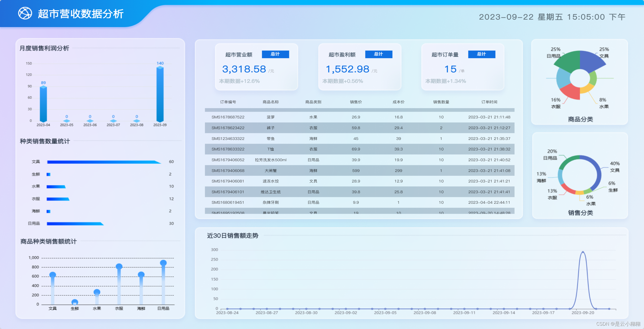Image resolution: width=644 pixels, height=329 pixels.
Task: Click the 成本价 column header
Action: 398,102
